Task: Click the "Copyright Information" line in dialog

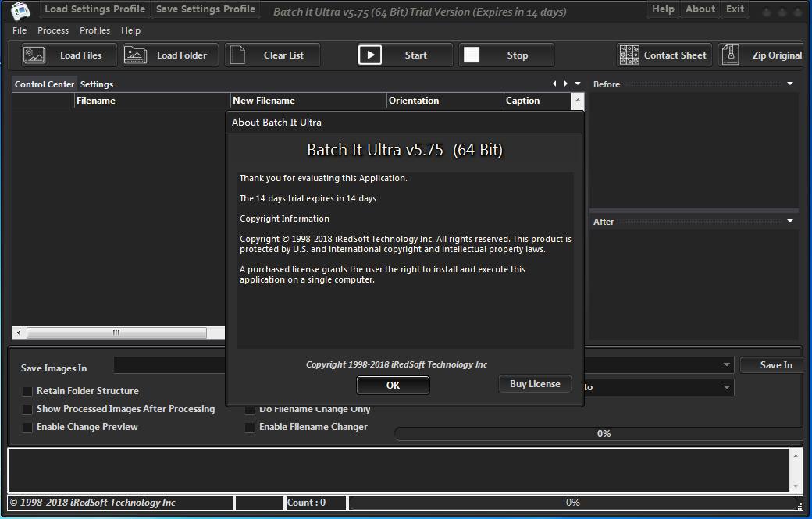Action: (x=284, y=219)
